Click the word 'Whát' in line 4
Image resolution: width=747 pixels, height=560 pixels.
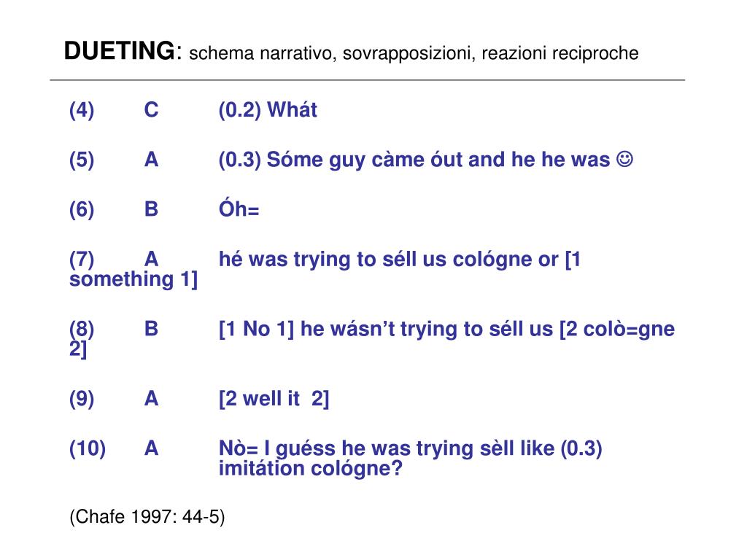click(x=292, y=109)
